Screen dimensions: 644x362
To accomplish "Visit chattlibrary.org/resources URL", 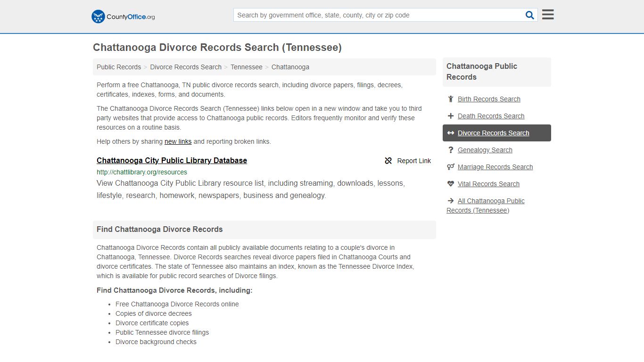I will 142,172.
